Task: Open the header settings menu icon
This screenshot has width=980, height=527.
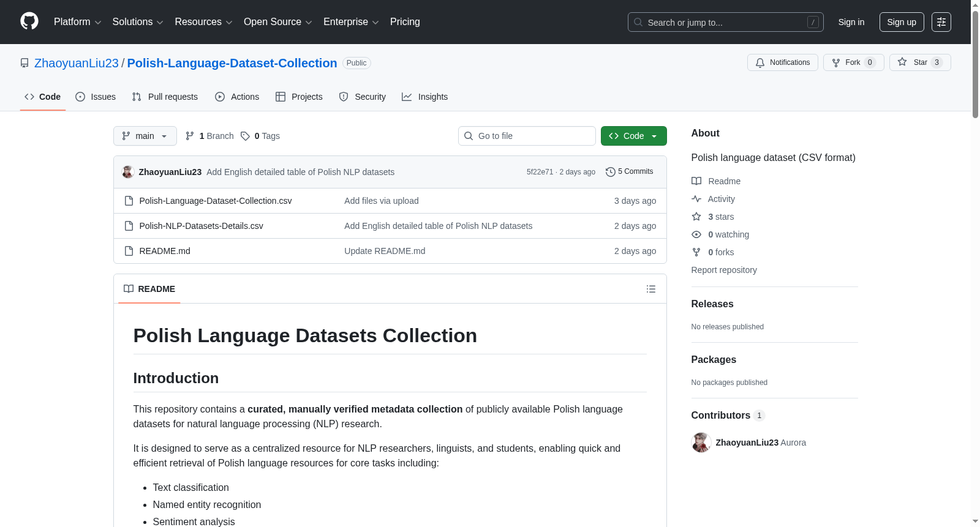Action: (x=941, y=22)
